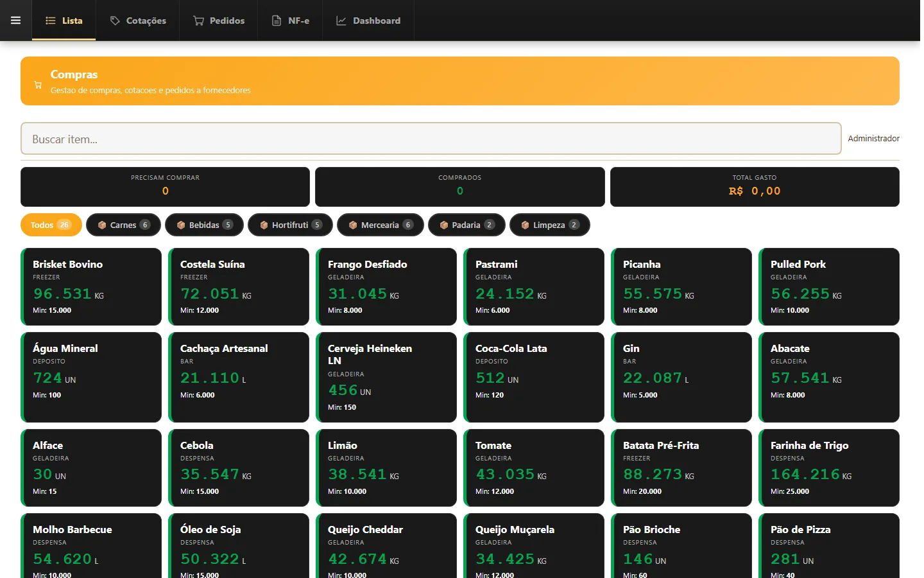Select the Cebola item card
The width and height of the screenshot is (924, 578).
tap(239, 468)
